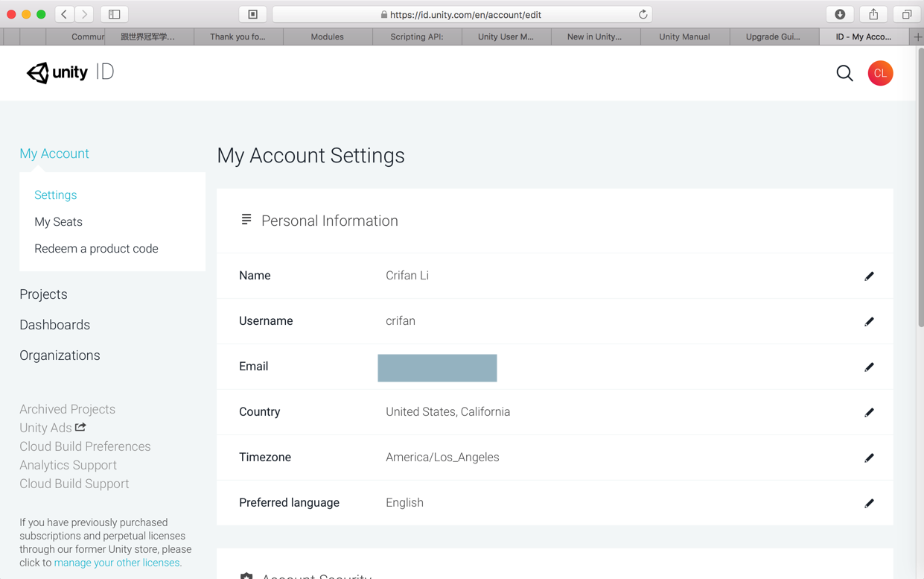Open Settings in the sidebar

coord(56,195)
